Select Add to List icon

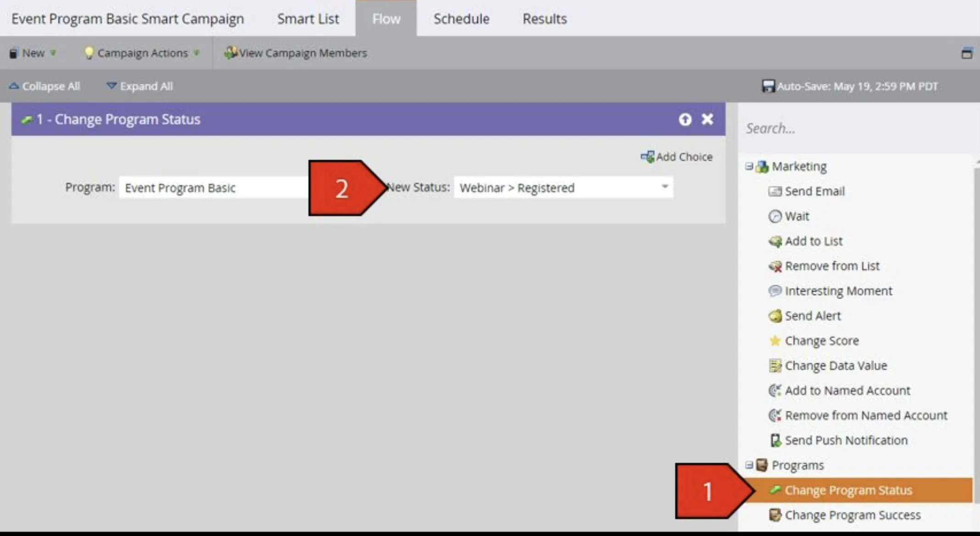click(x=775, y=241)
